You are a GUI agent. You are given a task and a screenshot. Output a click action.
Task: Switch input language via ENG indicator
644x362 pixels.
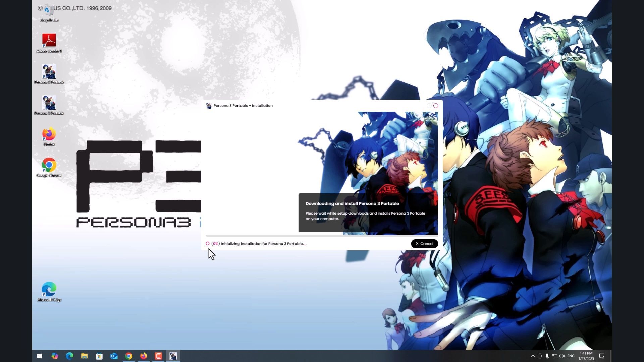571,356
